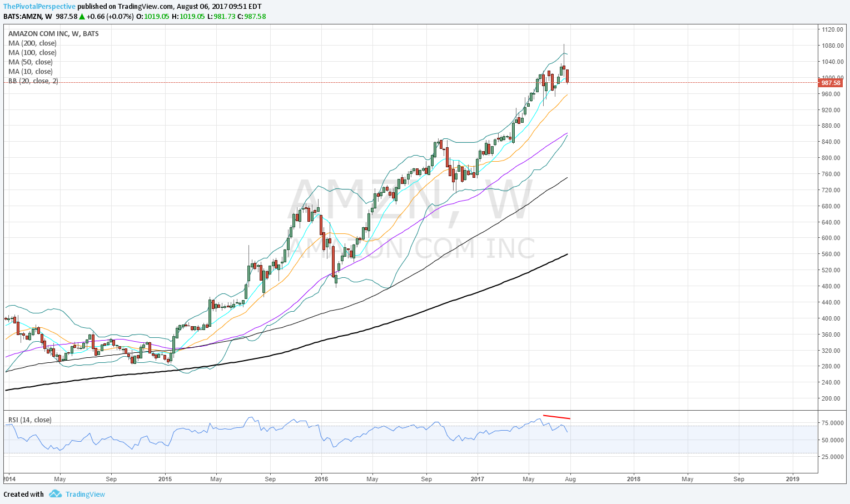Click the BATS:AMZN, W symbol text in header

pos(27,16)
